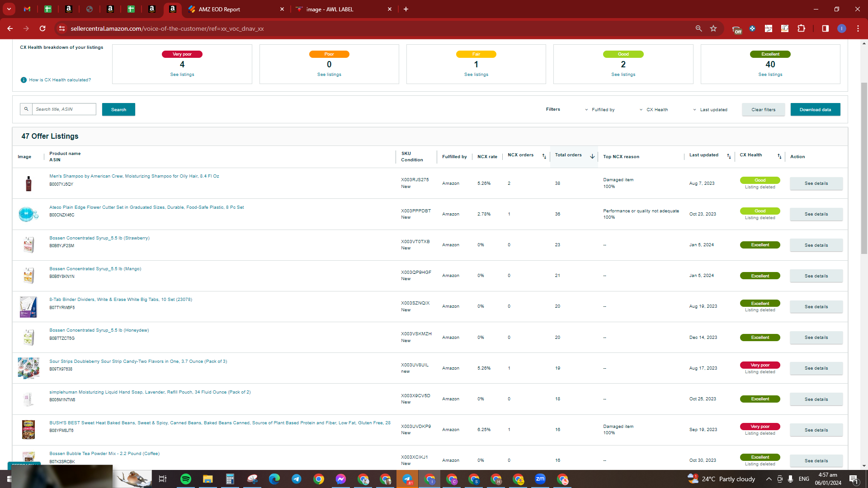Switch to the globe icon tab
The width and height of the screenshot is (868, 488).
(90, 9)
